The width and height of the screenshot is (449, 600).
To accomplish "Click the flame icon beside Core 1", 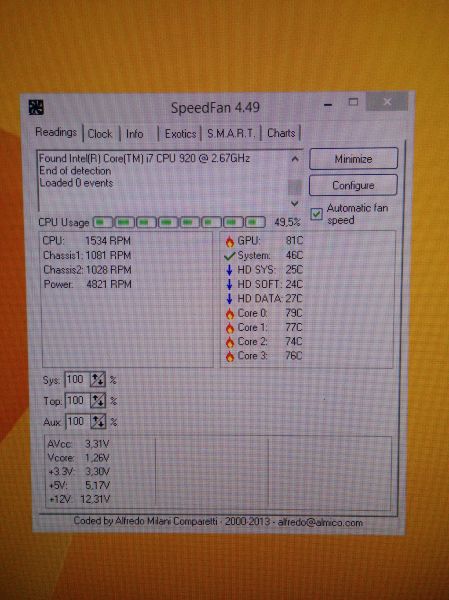I will [x=230, y=328].
